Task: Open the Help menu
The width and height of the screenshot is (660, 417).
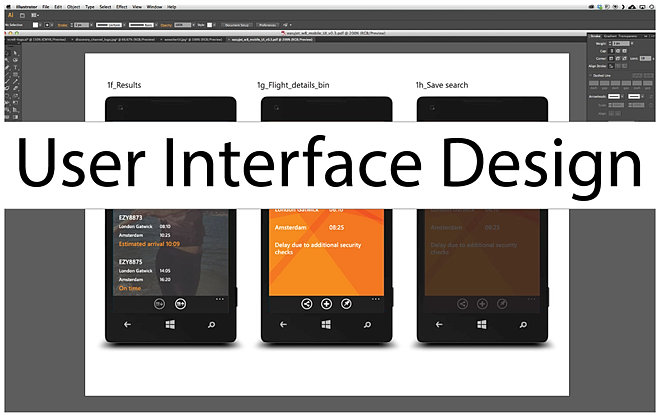Action: coord(172,7)
